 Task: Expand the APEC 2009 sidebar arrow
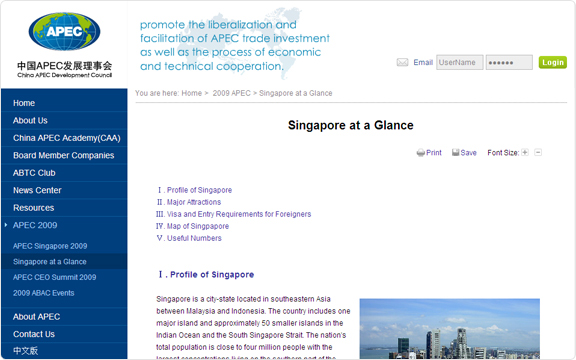[6, 225]
